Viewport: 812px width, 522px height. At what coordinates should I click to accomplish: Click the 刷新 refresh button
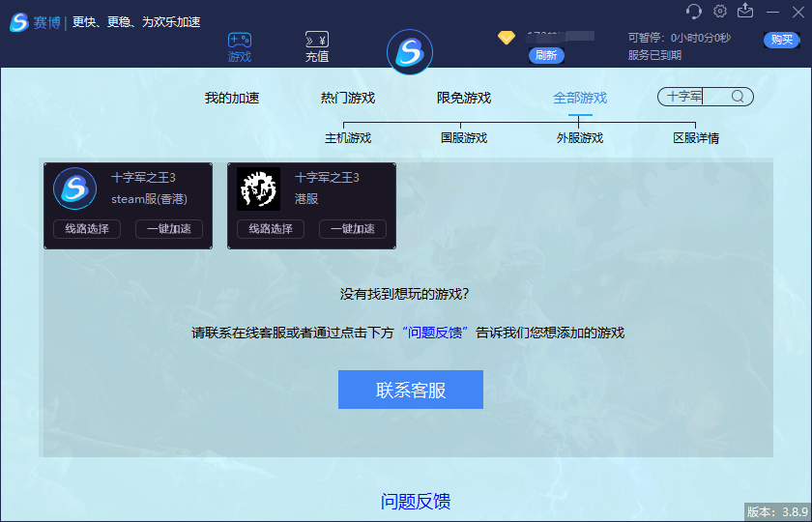click(x=546, y=55)
